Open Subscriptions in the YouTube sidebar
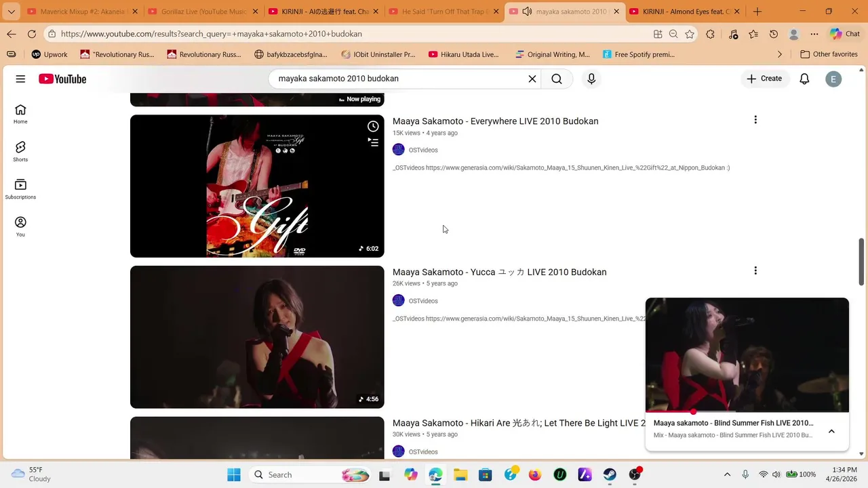This screenshot has width=868, height=488. click(20, 189)
